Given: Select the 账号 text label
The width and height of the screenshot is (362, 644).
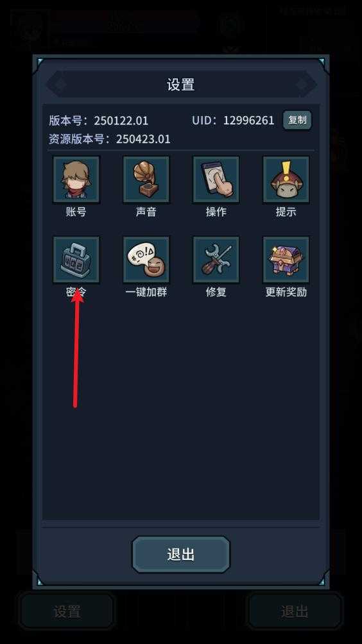Looking at the screenshot, I should coord(76,212).
